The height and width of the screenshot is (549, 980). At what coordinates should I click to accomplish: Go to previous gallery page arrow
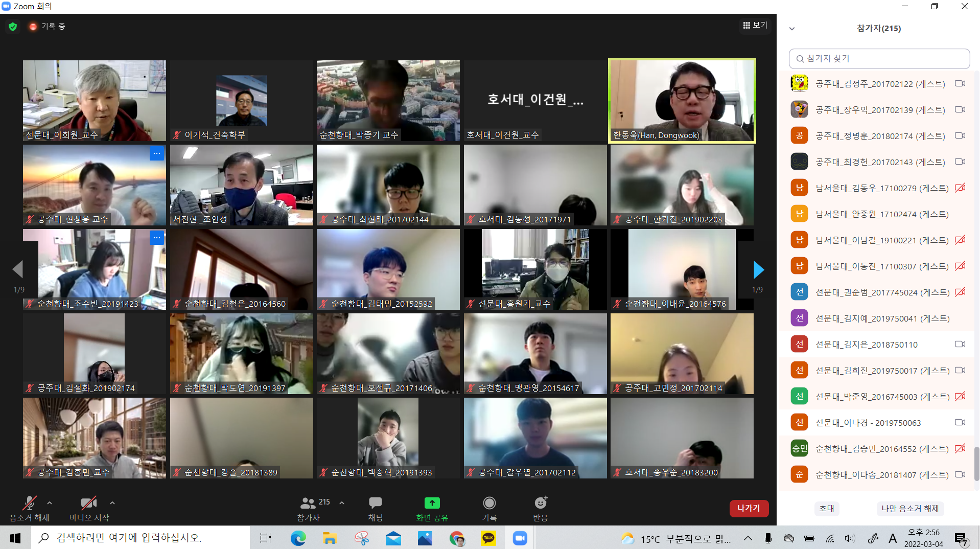(18, 269)
